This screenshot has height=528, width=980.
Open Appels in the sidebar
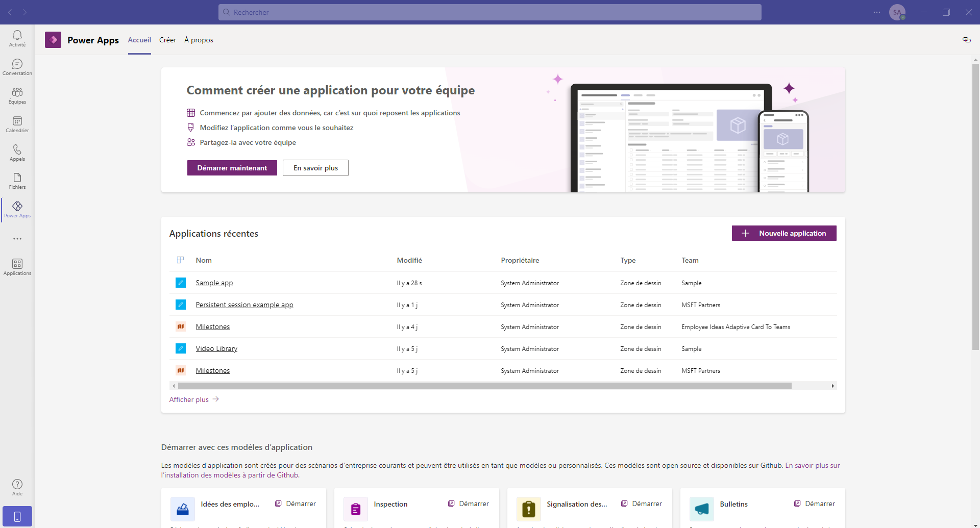pyautogui.click(x=17, y=153)
